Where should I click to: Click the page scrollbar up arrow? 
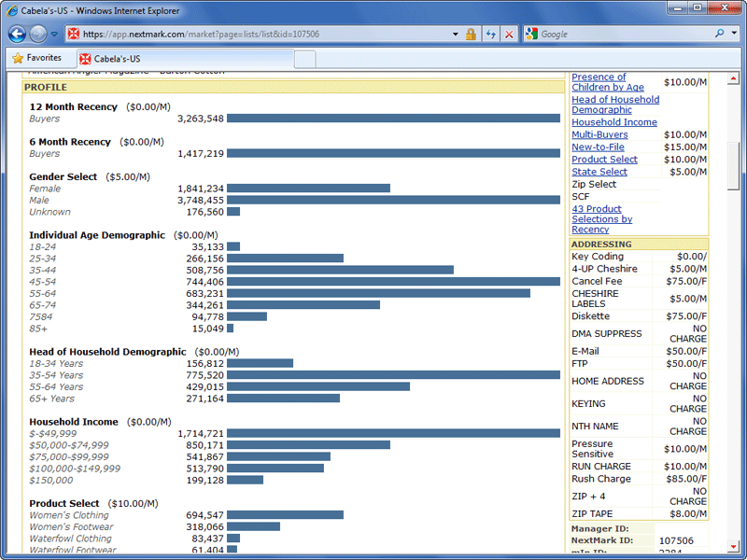733,77
